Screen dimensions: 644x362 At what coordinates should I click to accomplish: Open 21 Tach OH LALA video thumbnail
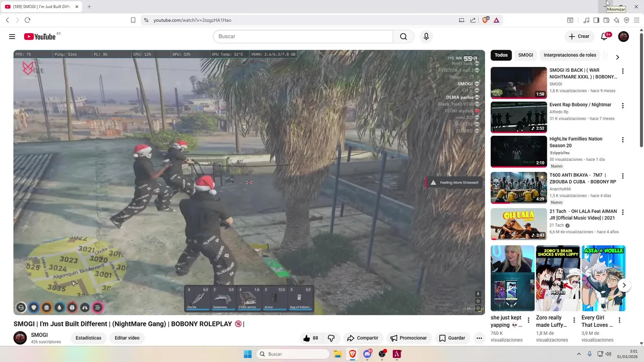tap(519, 224)
